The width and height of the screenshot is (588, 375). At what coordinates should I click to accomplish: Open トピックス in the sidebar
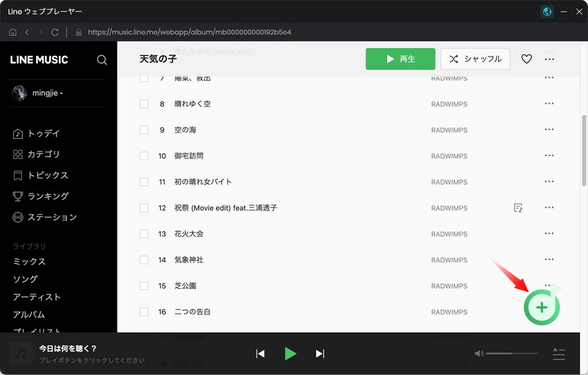pyautogui.click(x=40, y=175)
